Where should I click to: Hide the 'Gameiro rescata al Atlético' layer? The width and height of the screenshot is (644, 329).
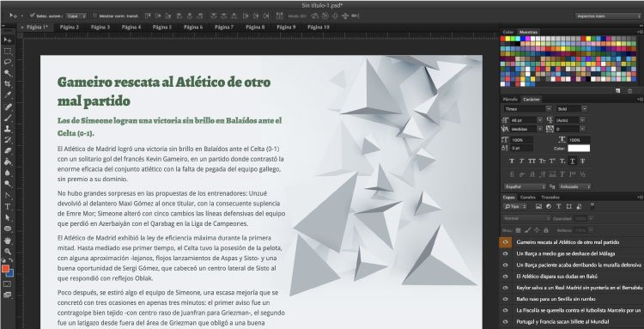click(x=505, y=242)
